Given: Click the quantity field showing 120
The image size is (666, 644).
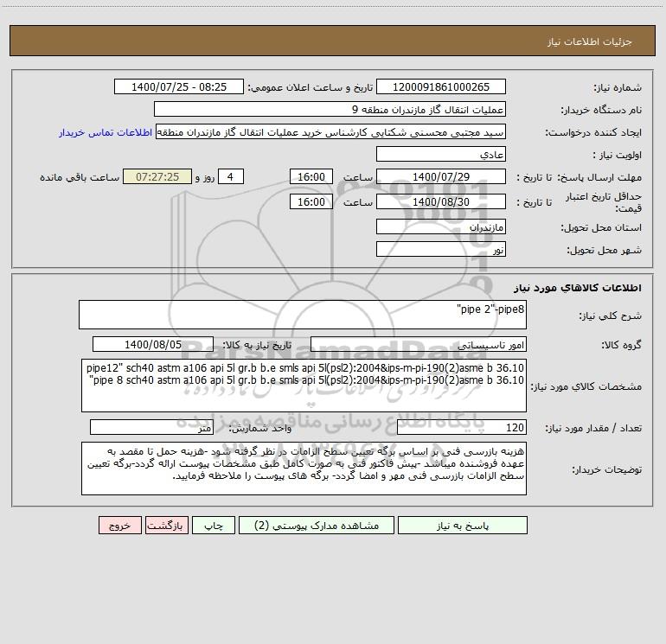Looking at the screenshot, I should click(x=462, y=427).
